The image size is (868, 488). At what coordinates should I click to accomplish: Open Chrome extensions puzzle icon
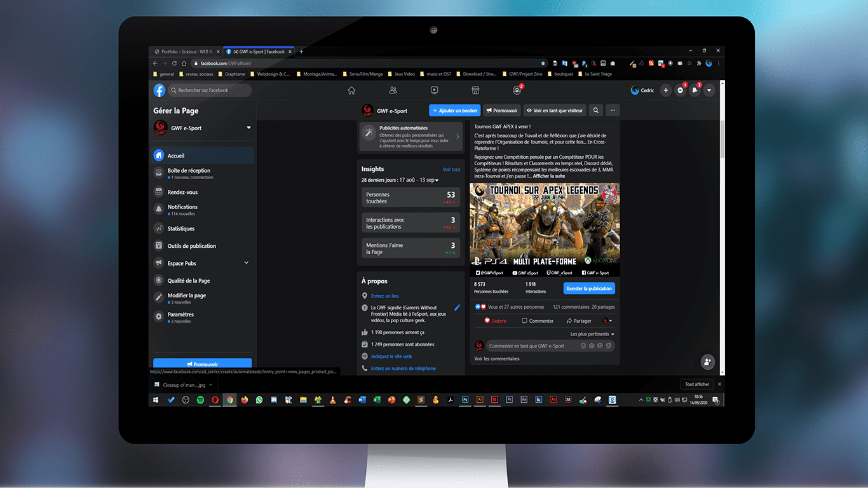(699, 64)
